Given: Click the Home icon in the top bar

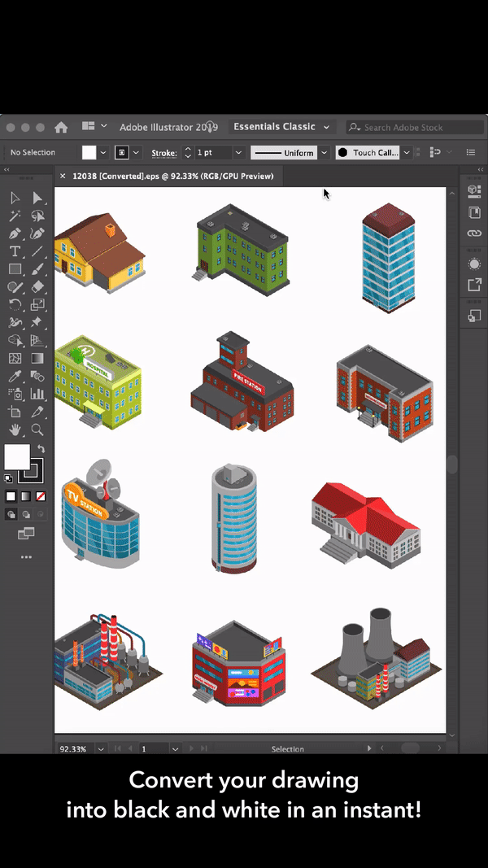Looking at the screenshot, I should point(61,127).
